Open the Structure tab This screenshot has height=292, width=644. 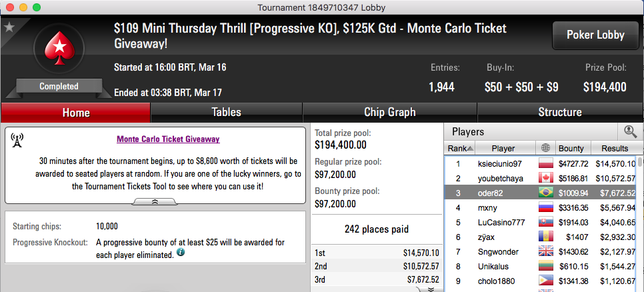click(x=560, y=112)
